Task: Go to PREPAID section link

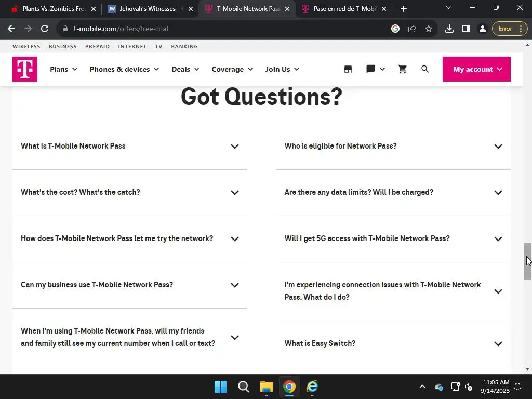Action: 97,46
